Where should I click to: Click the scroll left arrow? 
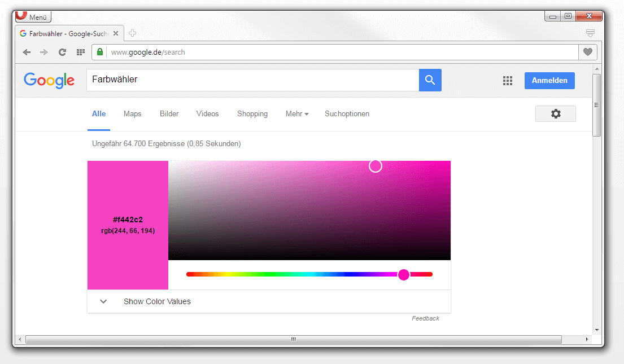pyautogui.click(x=20, y=339)
